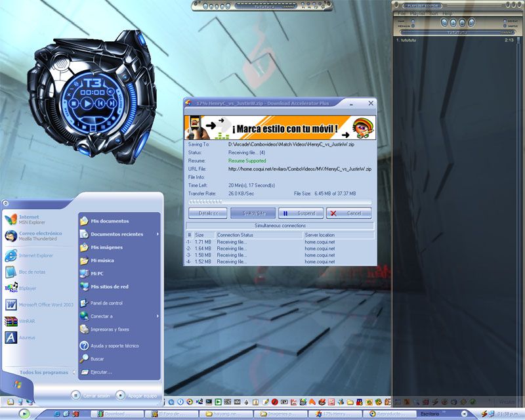Click the Internet Explorer quick launch icon
Image resolution: width=525 pixels, height=420 pixels.
[57, 414]
